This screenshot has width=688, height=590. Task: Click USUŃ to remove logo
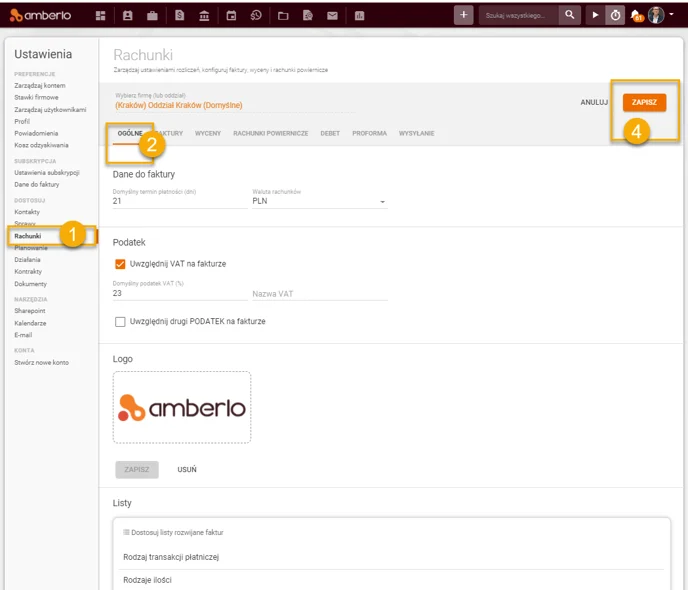pyautogui.click(x=187, y=469)
